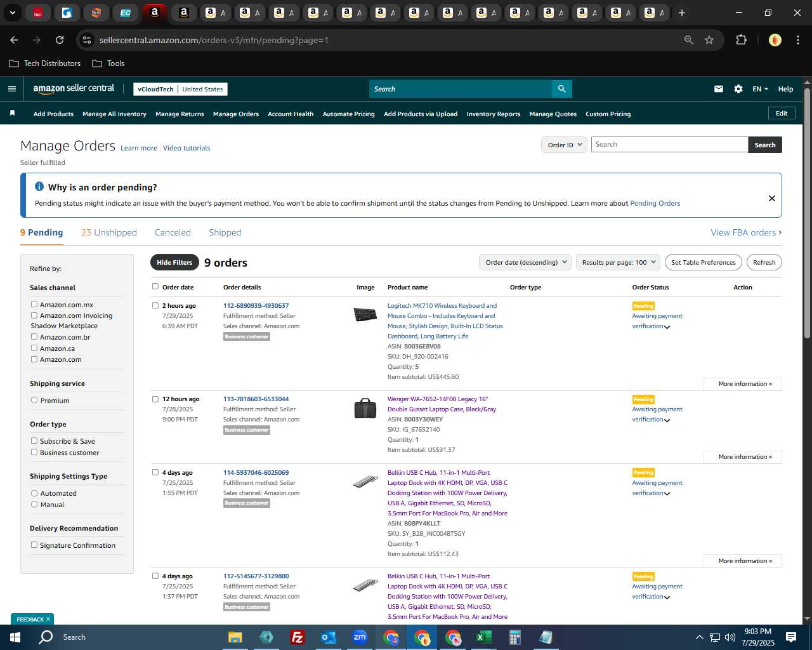Screen dimensions: 812x650
Task: Check the Amazon.com.br sales channel
Action: point(34,336)
